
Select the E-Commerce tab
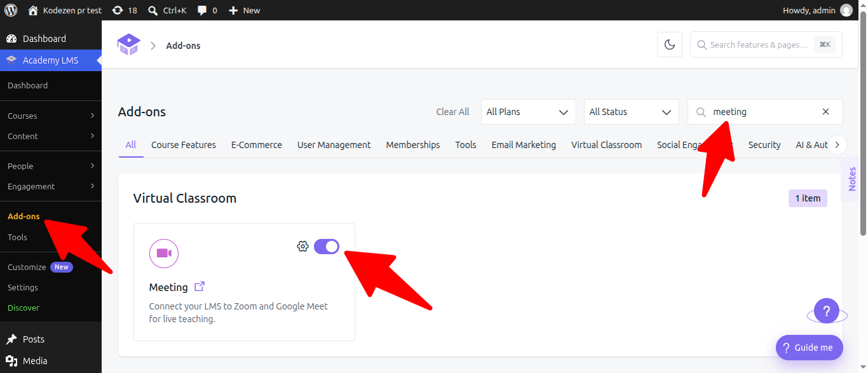257,145
